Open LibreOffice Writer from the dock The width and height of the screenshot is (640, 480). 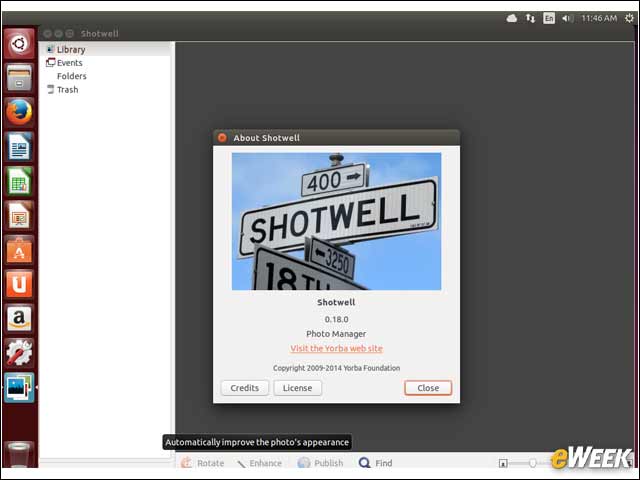point(19,146)
